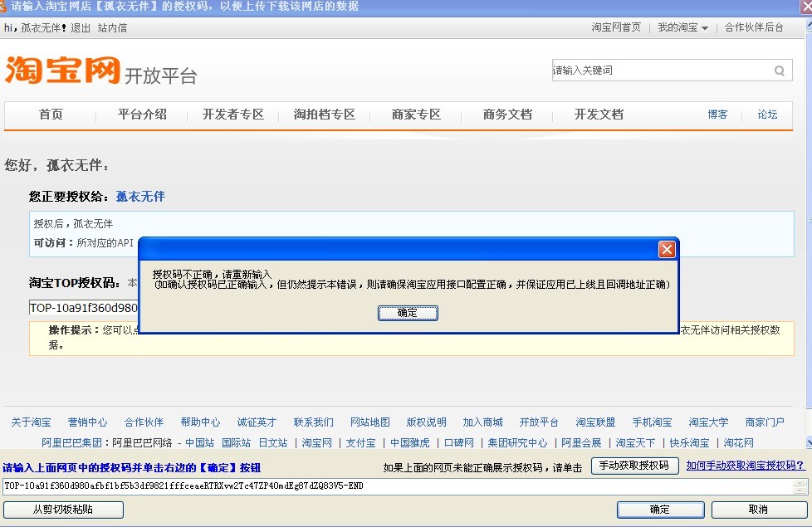Image resolution: width=812 pixels, height=527 pixels.
Task: Click the 从剪切板粘贴 button
Action: tap(63, 510)
